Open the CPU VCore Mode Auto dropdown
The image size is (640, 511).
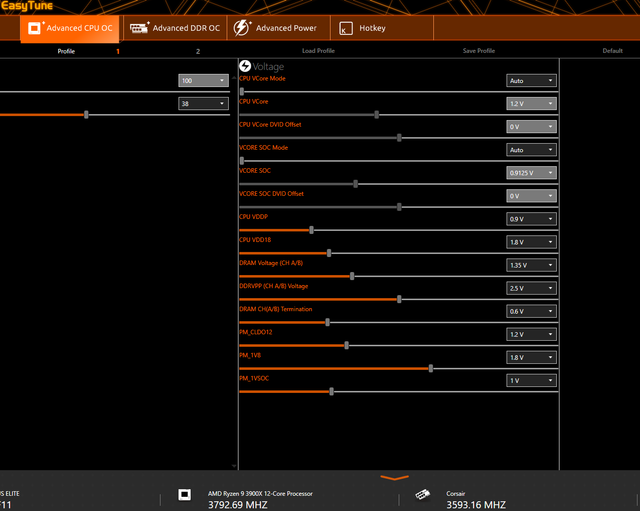(531, 80)
